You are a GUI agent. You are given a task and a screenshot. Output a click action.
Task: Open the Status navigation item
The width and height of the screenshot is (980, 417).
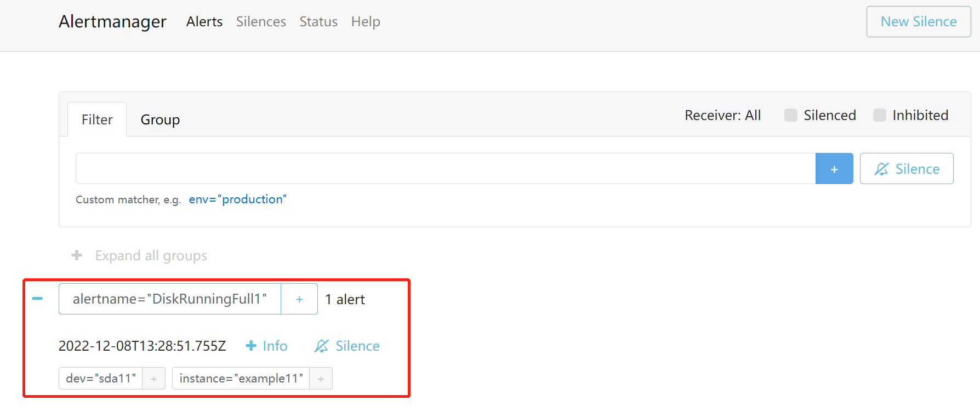coord(318,21)
